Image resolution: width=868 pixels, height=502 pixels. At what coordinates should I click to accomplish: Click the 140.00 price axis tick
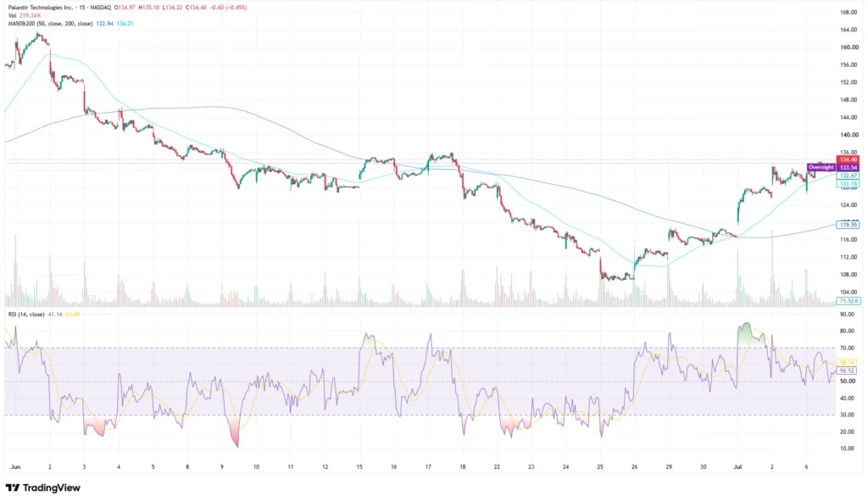pyautogui.click(x=849, y=135)
